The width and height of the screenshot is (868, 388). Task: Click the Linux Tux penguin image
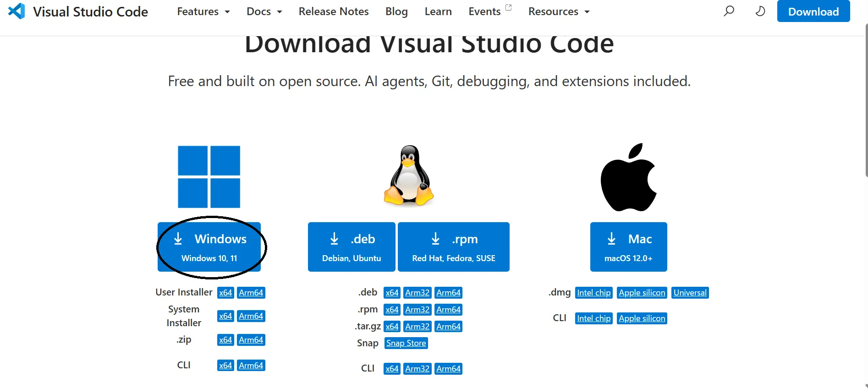coord(409,175)
